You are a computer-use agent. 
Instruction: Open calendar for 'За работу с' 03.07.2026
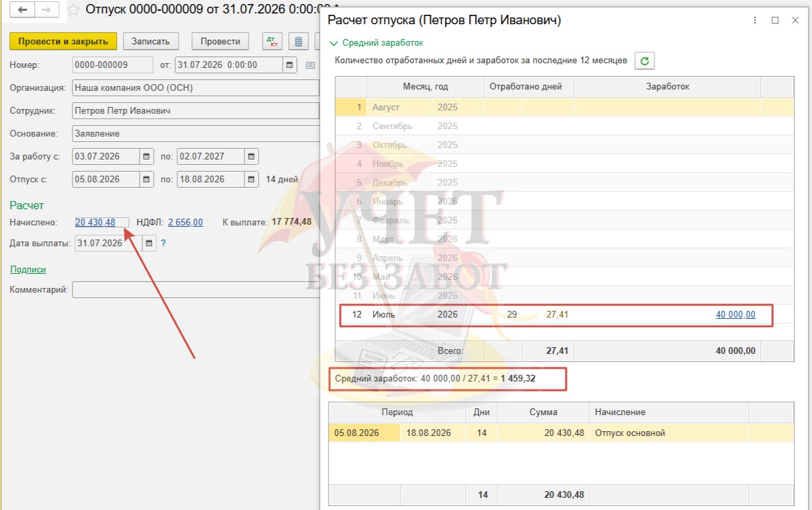coord(146,156)
